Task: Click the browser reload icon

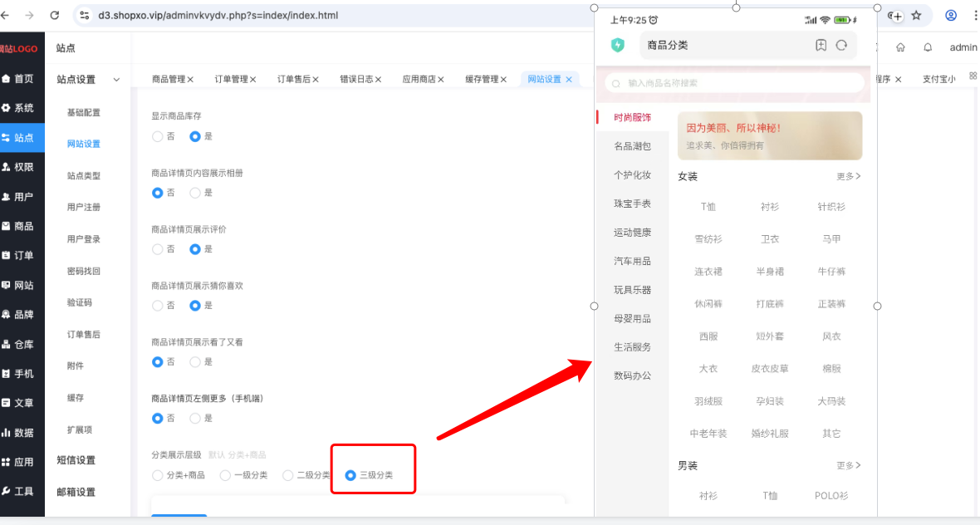Action: (54, 15)
